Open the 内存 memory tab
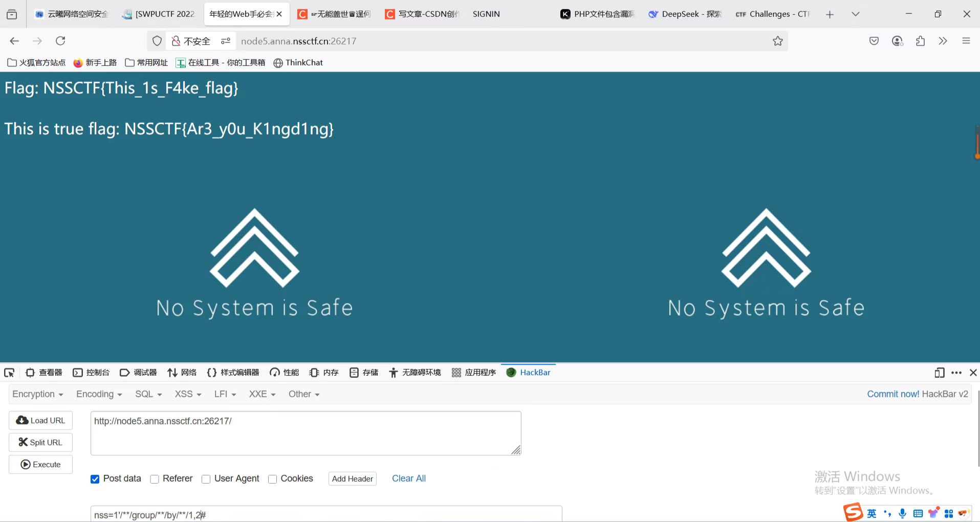 click(324, 373)
